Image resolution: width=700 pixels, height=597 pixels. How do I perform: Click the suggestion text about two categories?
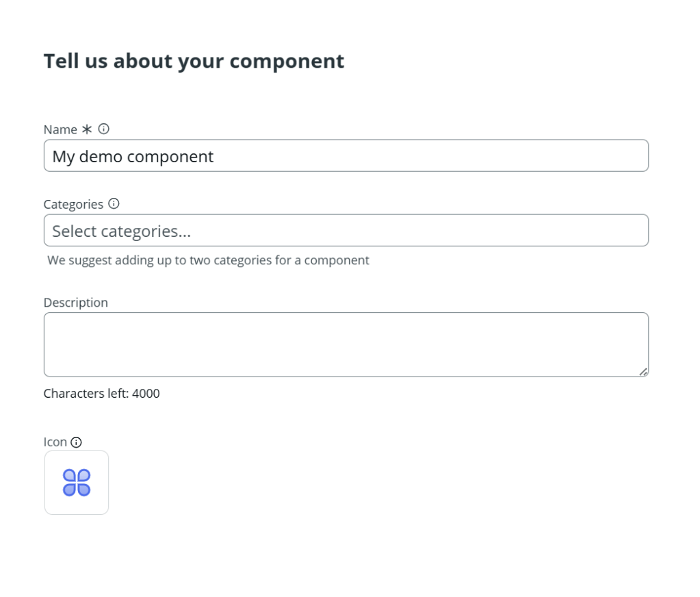coord(209,260)
